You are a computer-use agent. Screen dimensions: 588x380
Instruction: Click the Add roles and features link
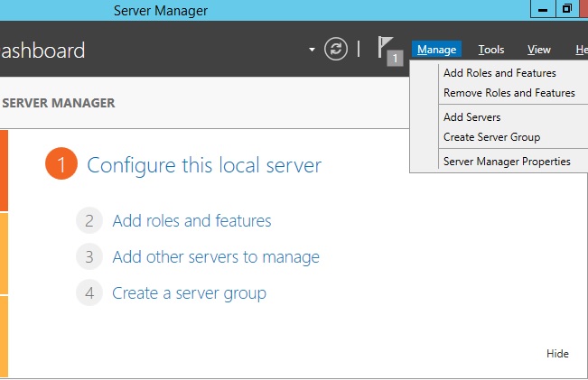pos(191,221)
